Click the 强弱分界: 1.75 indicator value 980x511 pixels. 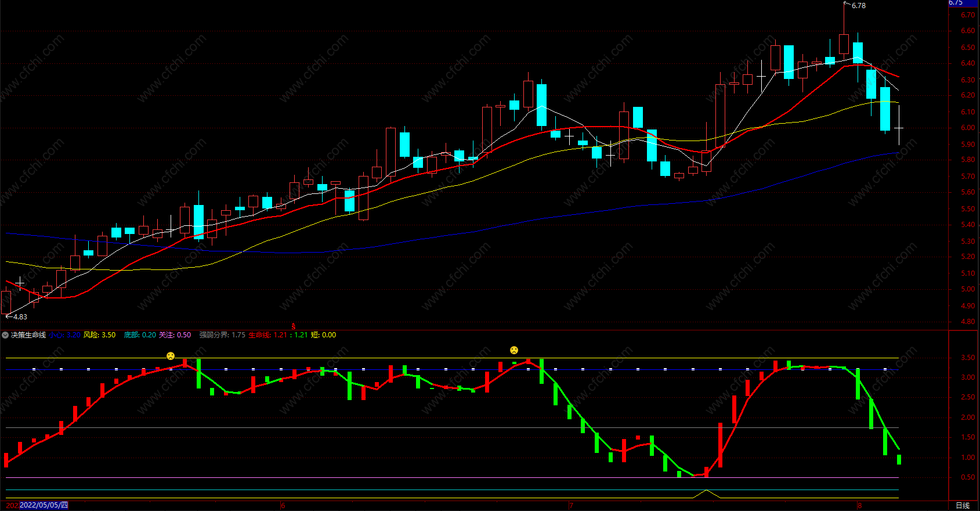pyautogui.click(x=222, y=335)
